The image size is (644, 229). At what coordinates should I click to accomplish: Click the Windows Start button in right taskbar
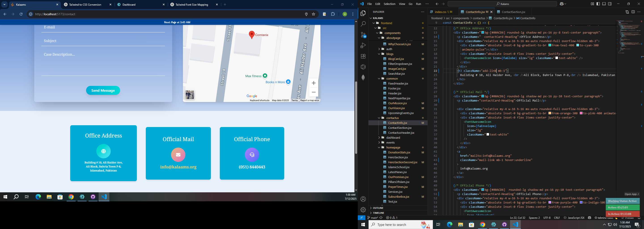click(x=363, y=225)
